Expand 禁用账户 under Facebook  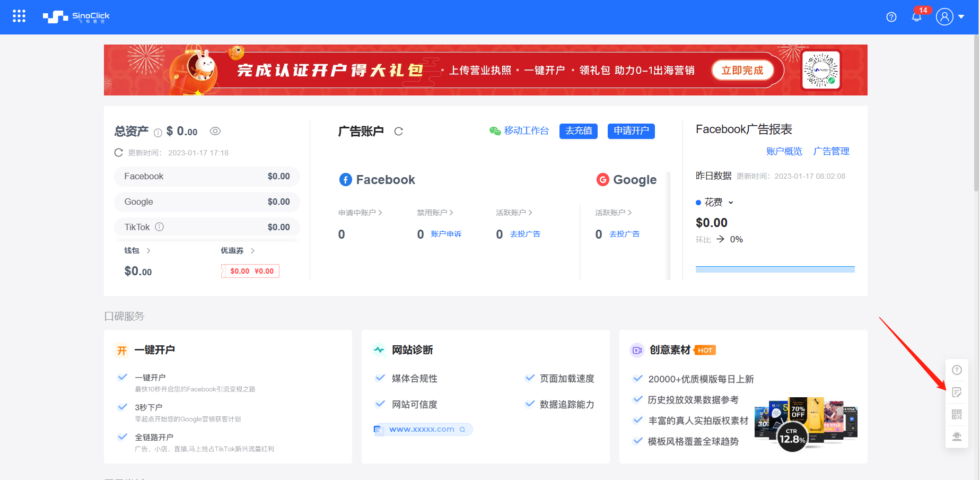pos(435,213)
